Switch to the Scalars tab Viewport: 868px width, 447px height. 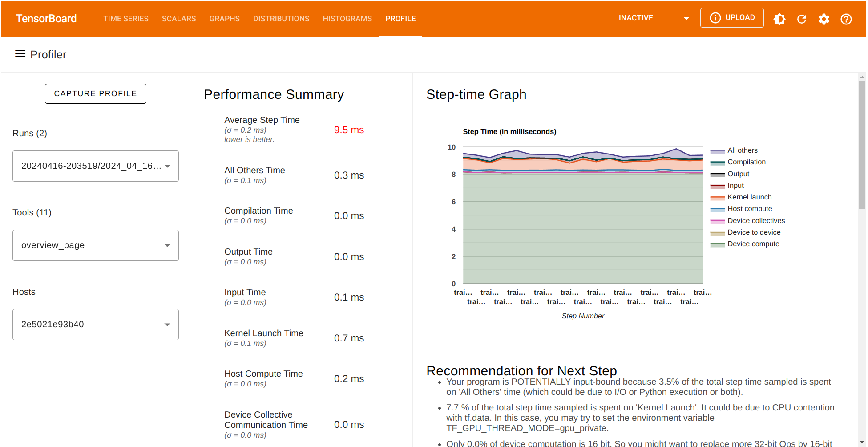coord(179,19)
